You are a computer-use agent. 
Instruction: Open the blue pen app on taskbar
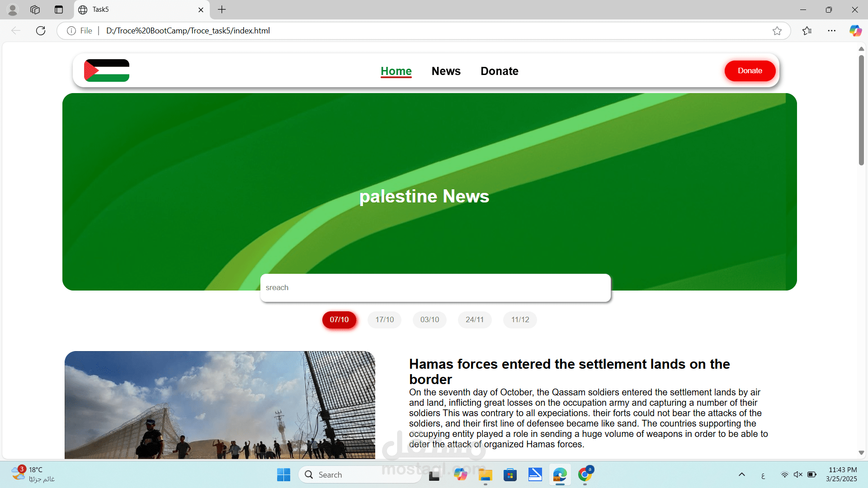click(x=535, y=474)
